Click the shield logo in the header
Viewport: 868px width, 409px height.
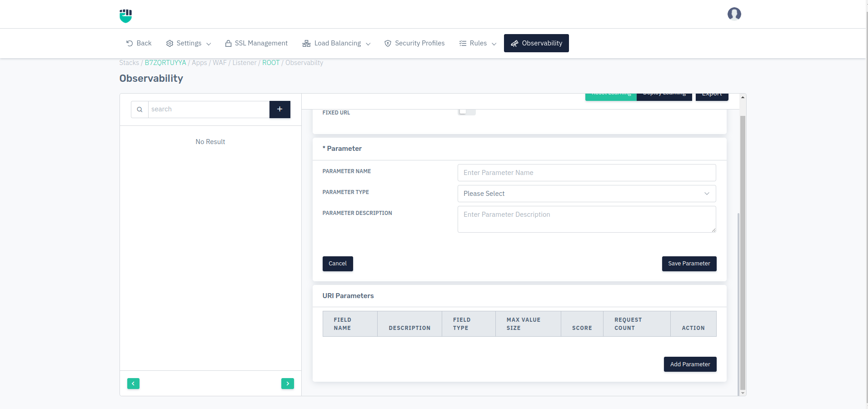click(126, 15)
